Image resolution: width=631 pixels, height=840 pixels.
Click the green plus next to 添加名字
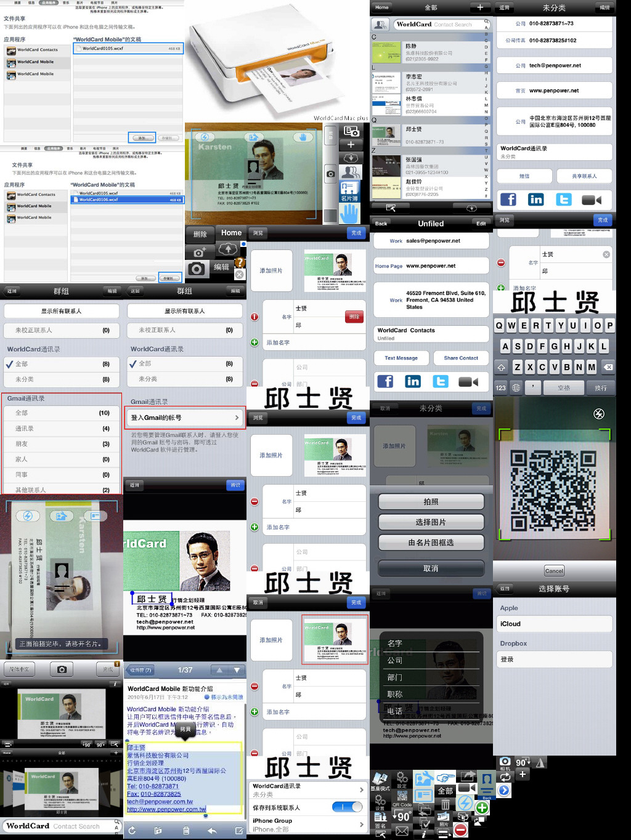tap(254, 342)
